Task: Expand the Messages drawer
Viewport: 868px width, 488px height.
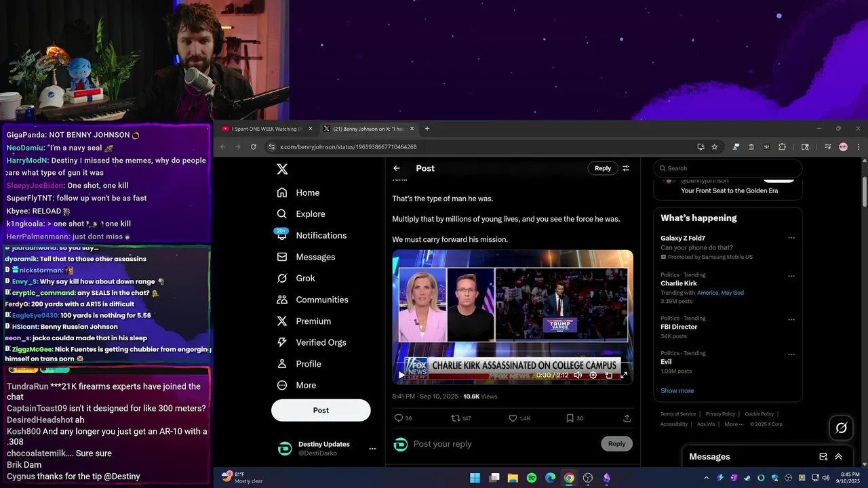Action: [839, 457]
